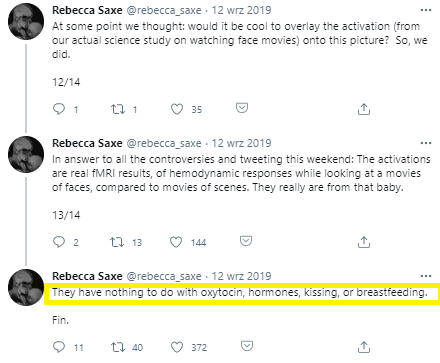Reply to the final tweet with 11 replies
Image resolution: width=440 pixels, height=363 pixels.
pos(59,347)
